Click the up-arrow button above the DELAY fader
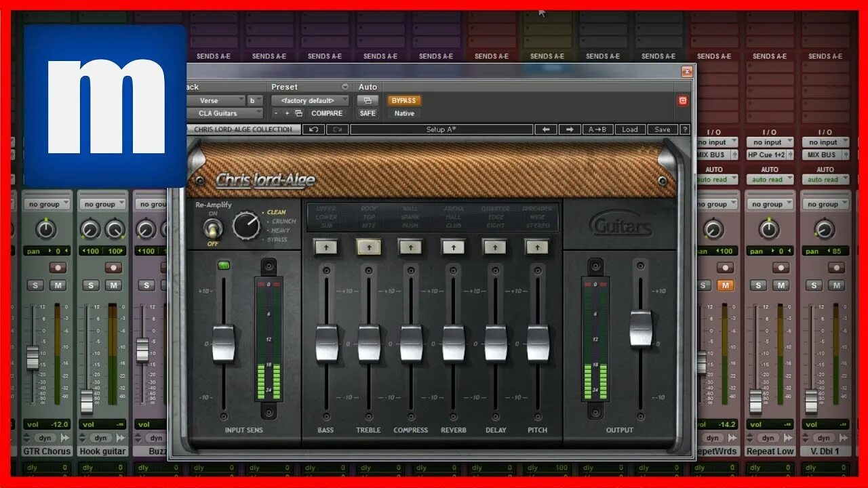Screen dimensions: 868x488 tap(495, 247)
